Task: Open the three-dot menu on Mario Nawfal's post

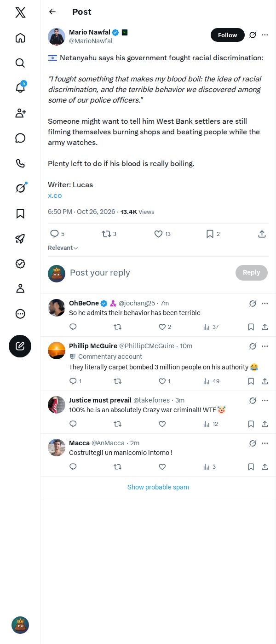Action: pyautogui.click(x=265, y=35)
